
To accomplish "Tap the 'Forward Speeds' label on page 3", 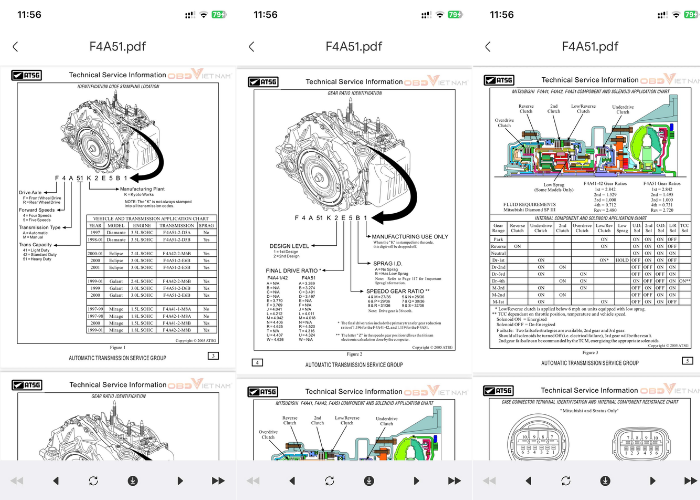I will (x=37, y=210).
